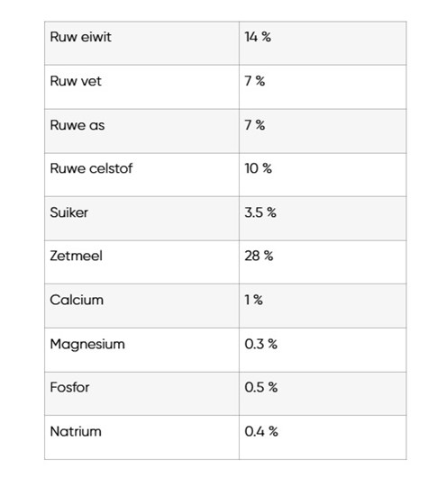Select the 10 % value cell
This screenshot has width=428, height=504.
[323, 175]
